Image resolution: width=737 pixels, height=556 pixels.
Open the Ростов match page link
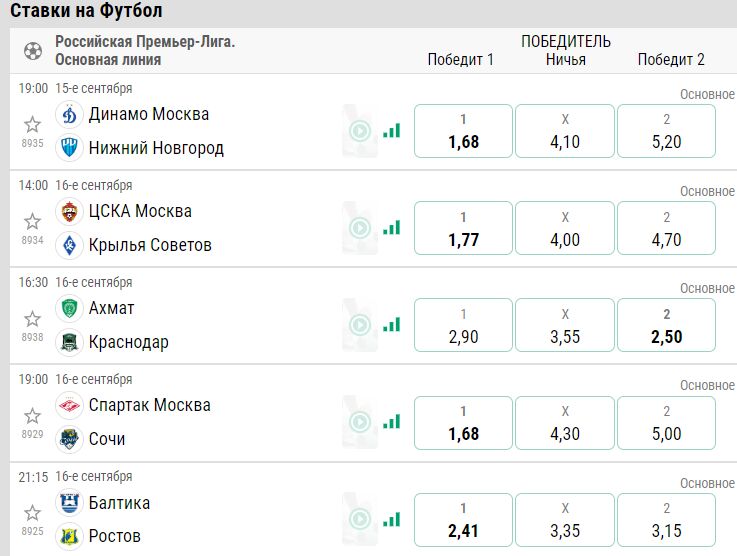(x=115, y=536)
